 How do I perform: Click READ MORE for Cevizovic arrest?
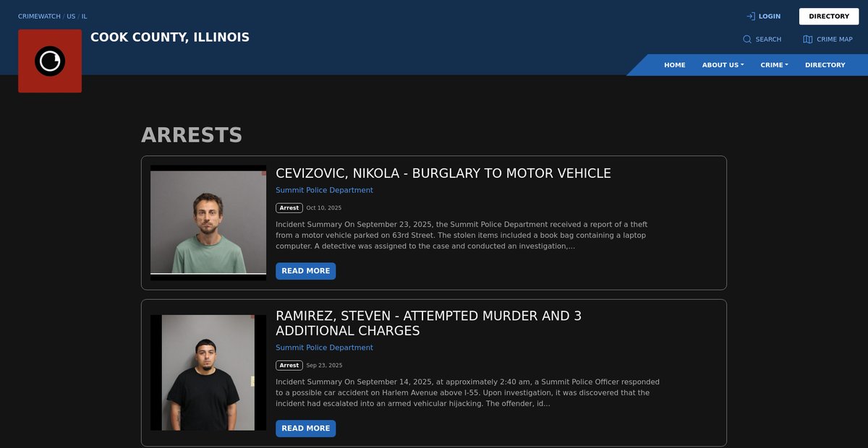tap(305, 271)
